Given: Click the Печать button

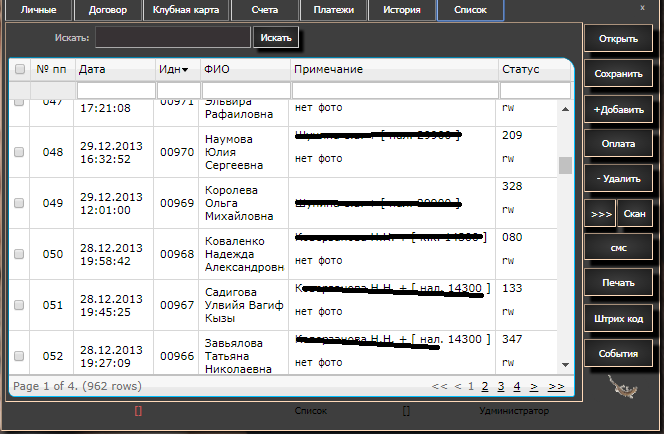Looking at the screenshot, I should pos(618,282).
